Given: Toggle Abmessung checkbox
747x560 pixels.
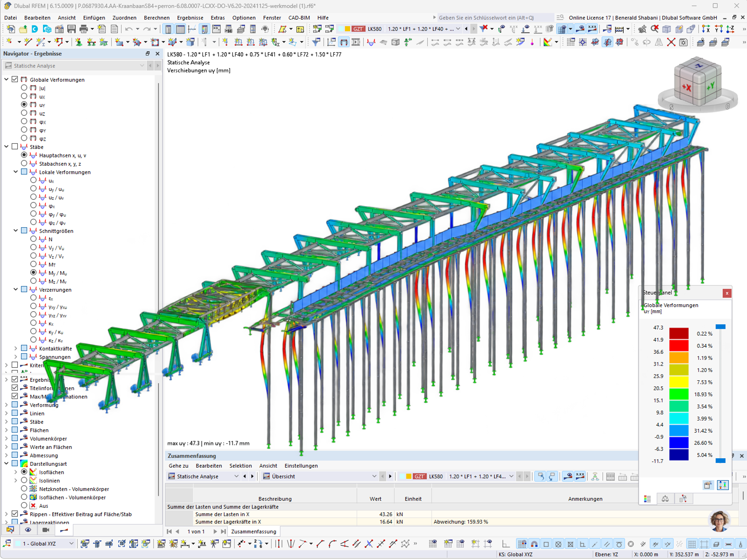Looking at the screenshot, I should [x=15, y=455].
